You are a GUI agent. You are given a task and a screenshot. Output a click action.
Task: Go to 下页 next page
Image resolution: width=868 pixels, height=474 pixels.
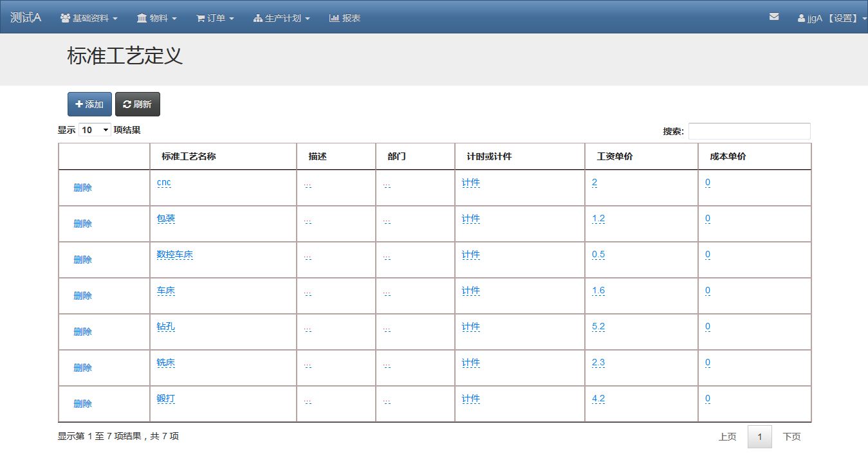tap(791, 437)
